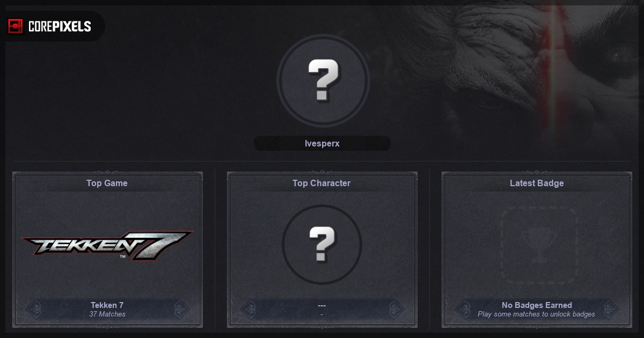The width and height of the screenshot is (644, 338).
Task: Click left emblem in Top Character banner
Action: click(x=249, y=310)
